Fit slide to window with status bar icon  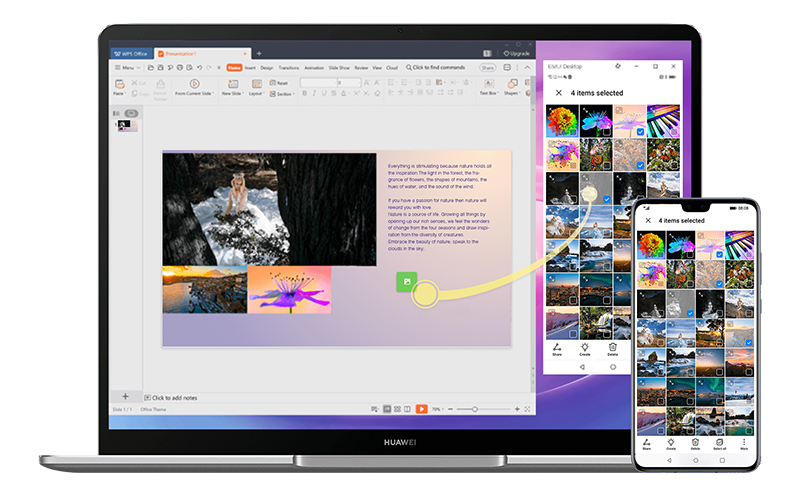[527, 409]
